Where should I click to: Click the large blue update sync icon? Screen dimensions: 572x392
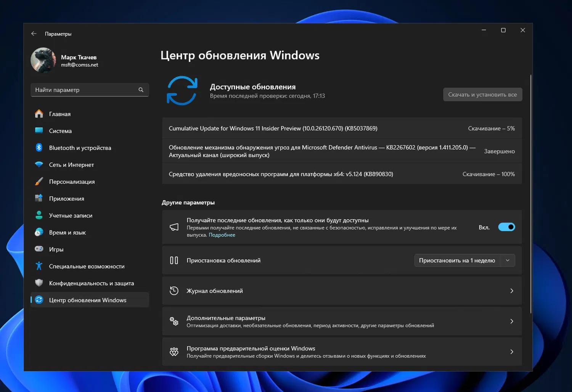(182, 91)
